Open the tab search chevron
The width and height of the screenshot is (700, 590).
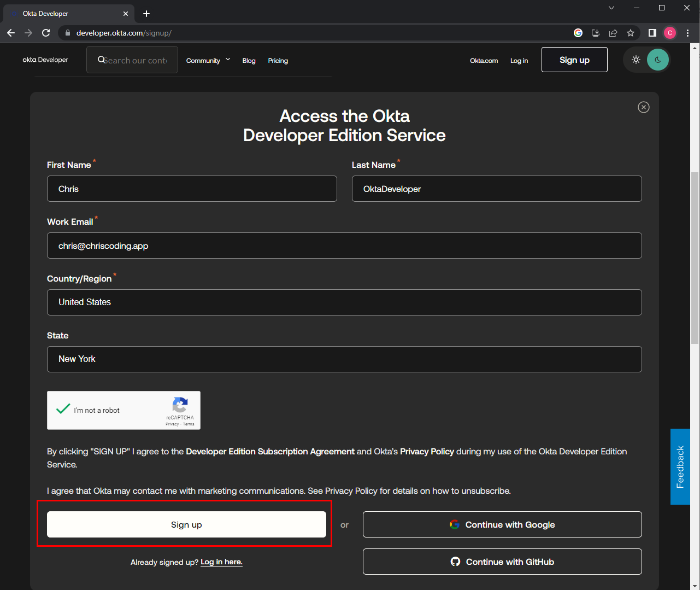click(x=611, y=8)
